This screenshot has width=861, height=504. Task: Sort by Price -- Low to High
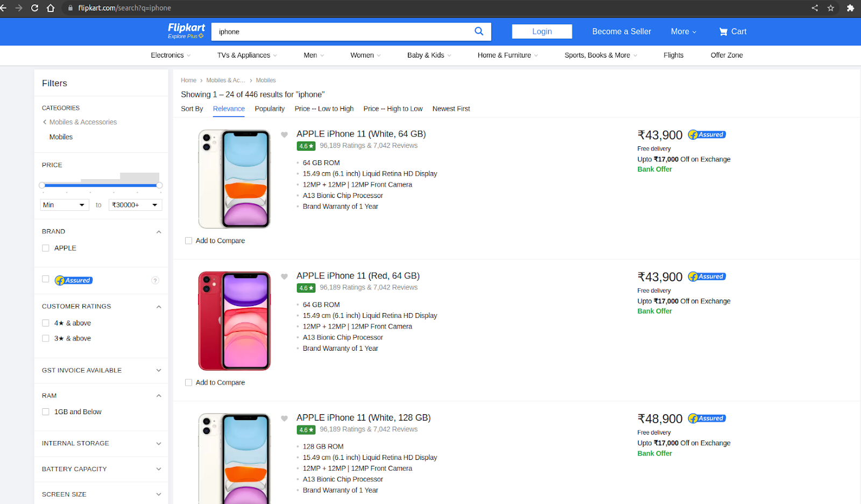(x=324, y=109)
